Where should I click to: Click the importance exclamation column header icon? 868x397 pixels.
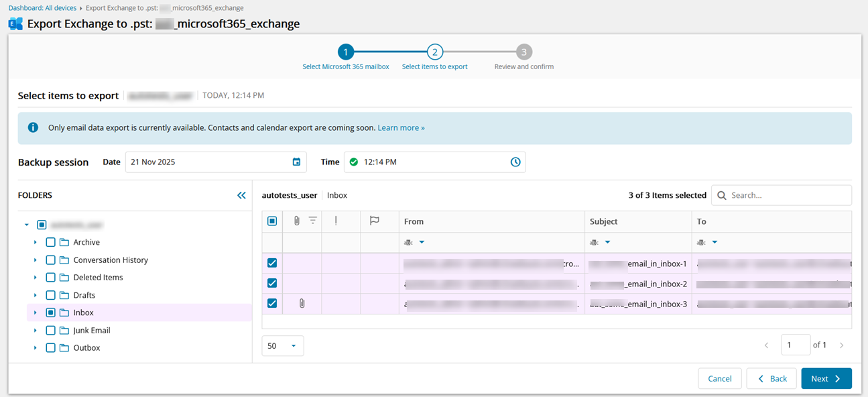coord(336,221)
